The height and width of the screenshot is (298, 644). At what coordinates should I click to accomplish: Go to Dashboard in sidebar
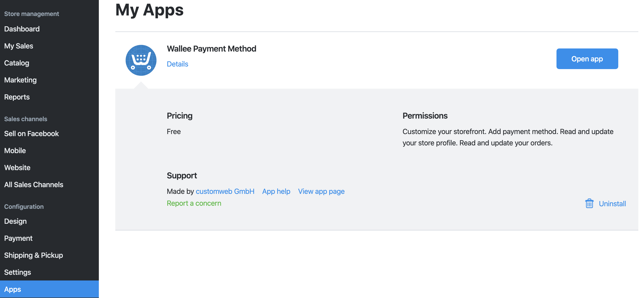[22, 29]
